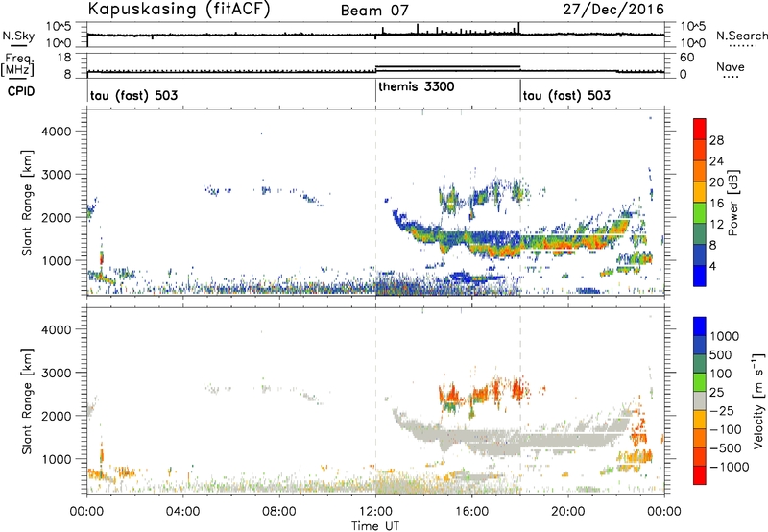Click the "Velocity [m s-1]" colorbar title
Screen dimensions: 768x532
click(x=758, y=400)
